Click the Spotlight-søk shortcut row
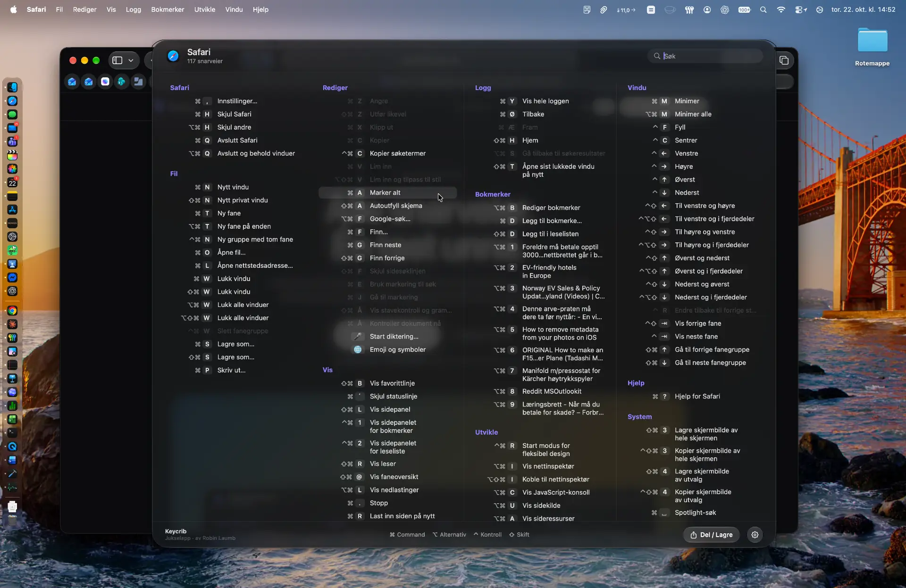This screenshot has width=906, height=588. point(692,513)
